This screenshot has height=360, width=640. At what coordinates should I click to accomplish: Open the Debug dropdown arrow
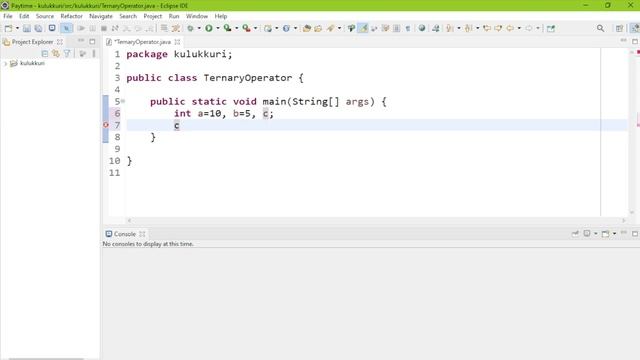pyautogui.click(x=199, y=28)
